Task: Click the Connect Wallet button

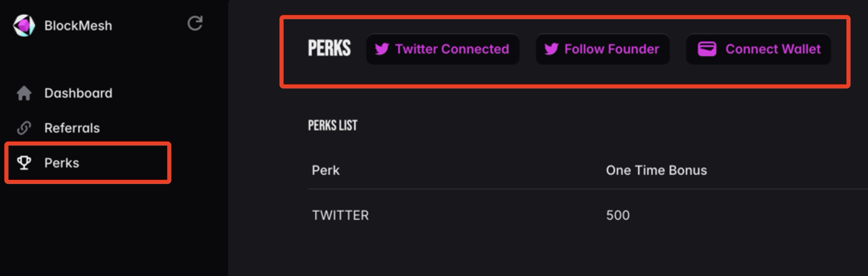Action: pyautogui.click(x=759, y=49)
